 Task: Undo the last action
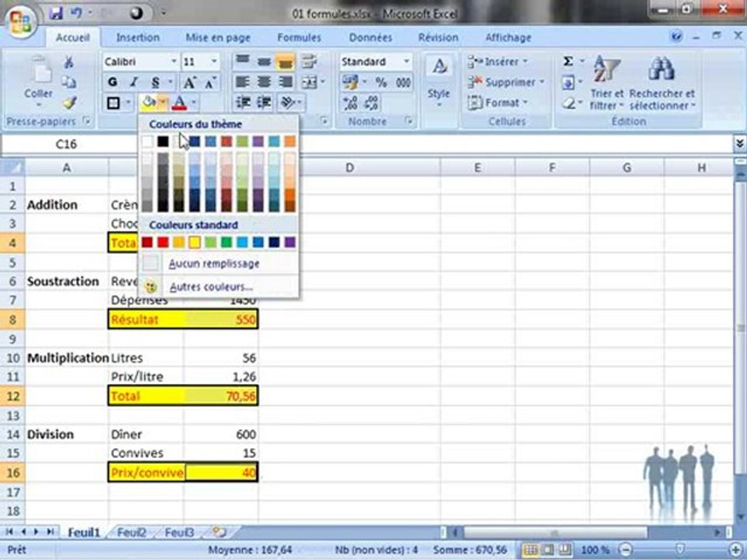[76, 13]
